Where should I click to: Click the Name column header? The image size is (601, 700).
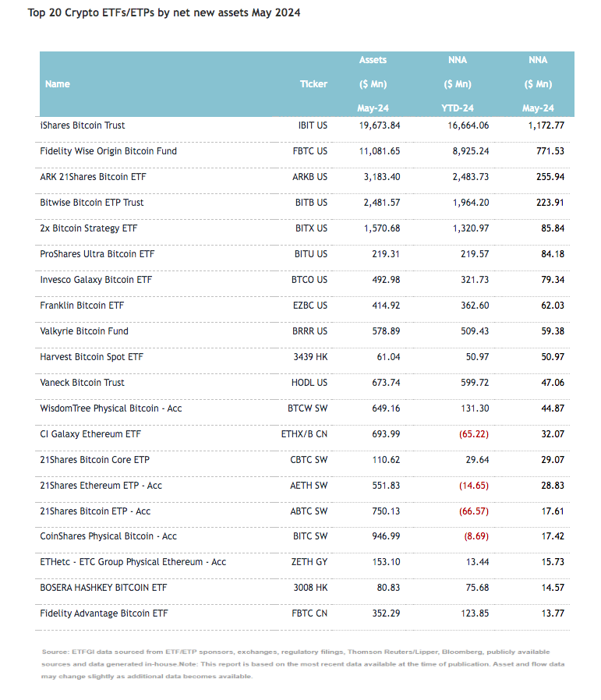58,84
